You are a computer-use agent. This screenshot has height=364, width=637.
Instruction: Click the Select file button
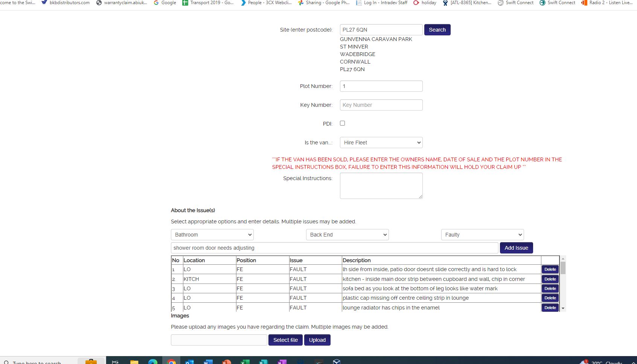285,340
